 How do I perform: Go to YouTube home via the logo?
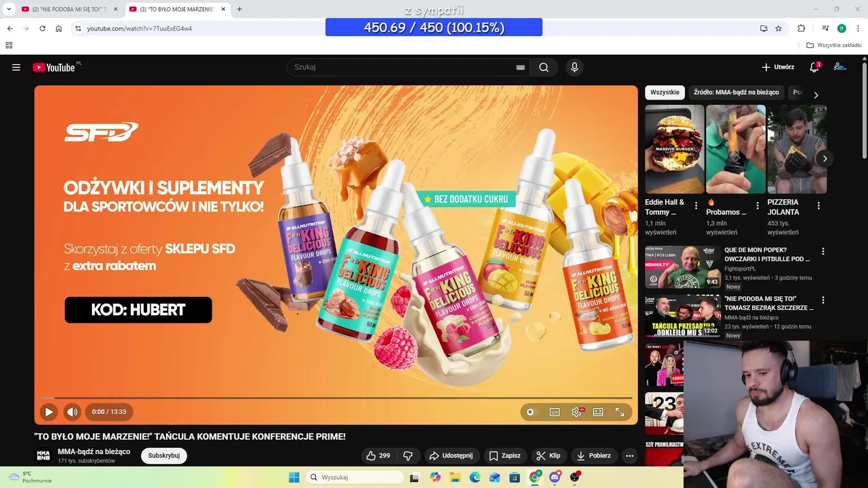54,67
